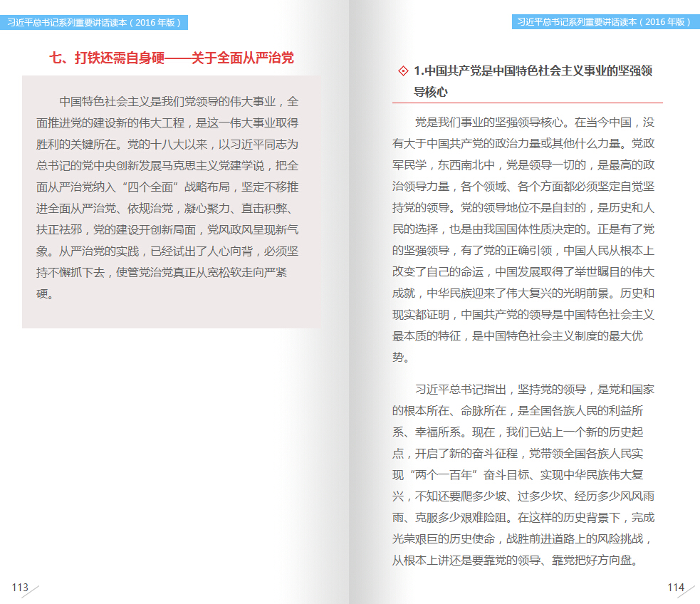Click the line '总书记的党中央创新发展马克思主义党建学说'
Image resolution: width=700 pixels, height=604 pixels.
[x=150, y=166]
